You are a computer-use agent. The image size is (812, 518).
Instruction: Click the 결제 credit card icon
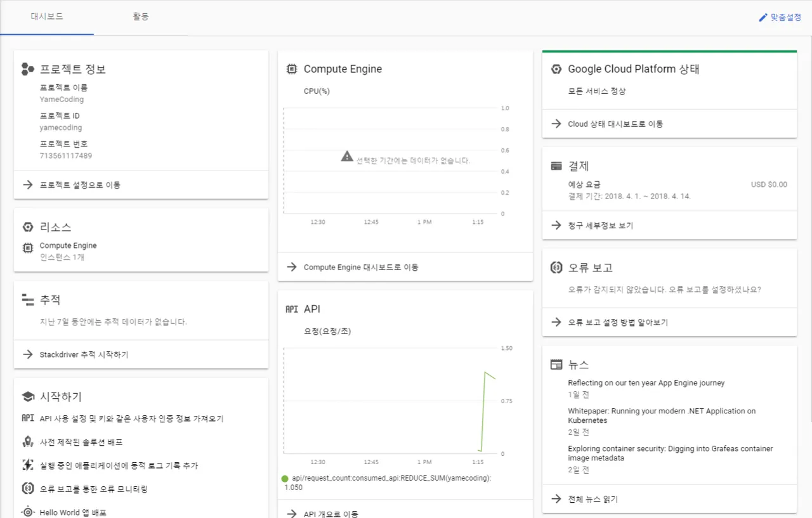pos(556,166)
